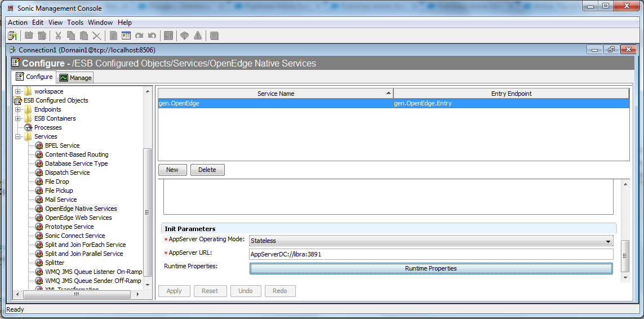Switch to the Manage tab
This screenshot has height=319, width=644.
(x=75, y=77)
